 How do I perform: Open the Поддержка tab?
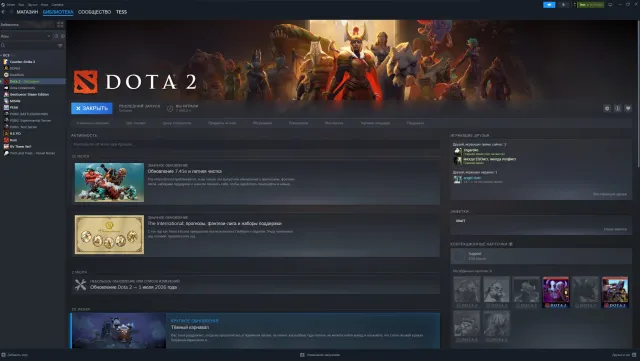tap(415, 123)
